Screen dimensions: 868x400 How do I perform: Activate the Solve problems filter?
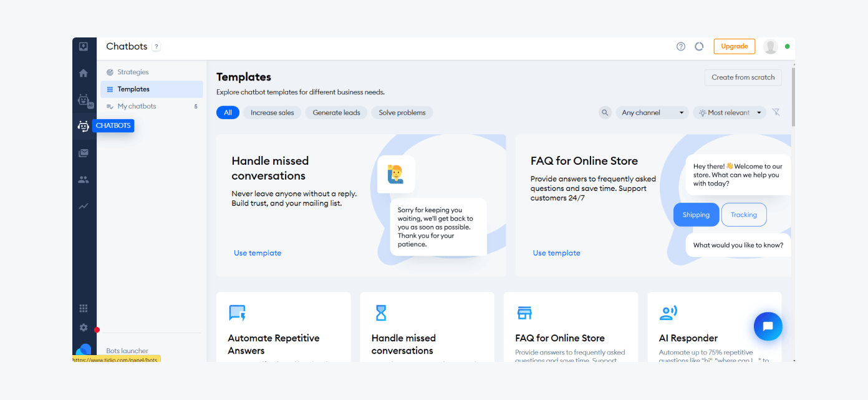point(402,112)
